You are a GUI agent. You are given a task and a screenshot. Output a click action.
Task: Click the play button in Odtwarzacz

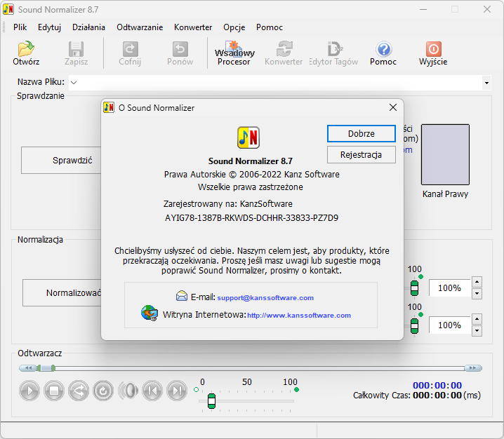29,391
